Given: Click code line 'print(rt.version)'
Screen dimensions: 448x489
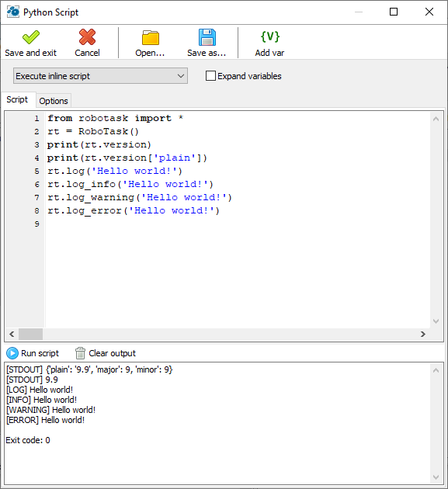Looking at the screenshot, I should (99, 144).
